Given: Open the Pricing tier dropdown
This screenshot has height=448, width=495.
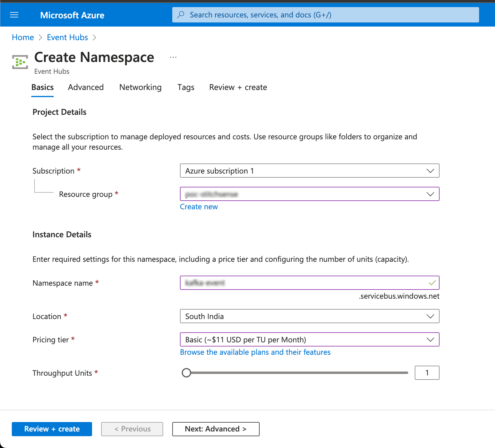Looking at the screenshot, I should pos(309,339).
